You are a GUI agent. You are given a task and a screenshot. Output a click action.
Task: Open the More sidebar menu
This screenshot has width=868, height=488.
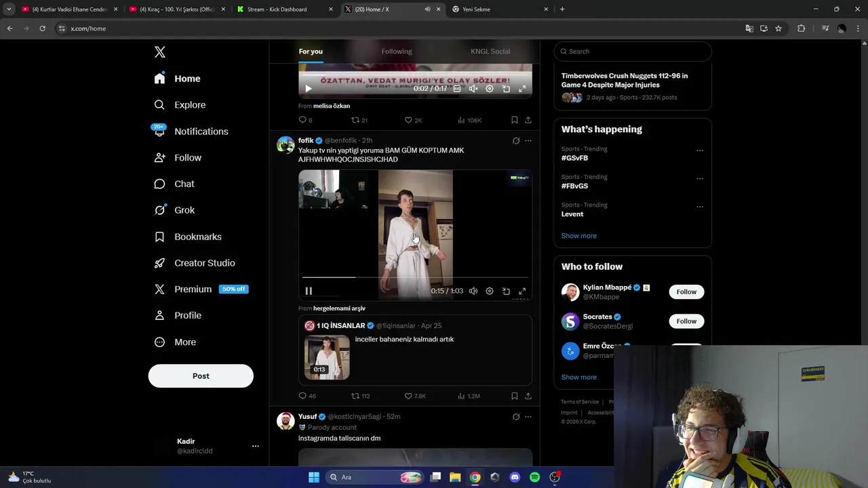[x=175, y=342]
